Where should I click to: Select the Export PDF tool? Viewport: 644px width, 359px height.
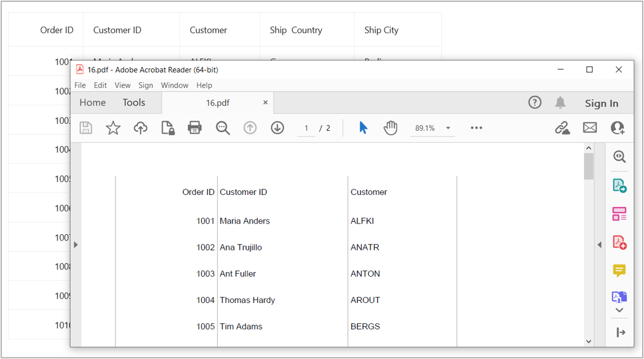click(x=619, y=242)
